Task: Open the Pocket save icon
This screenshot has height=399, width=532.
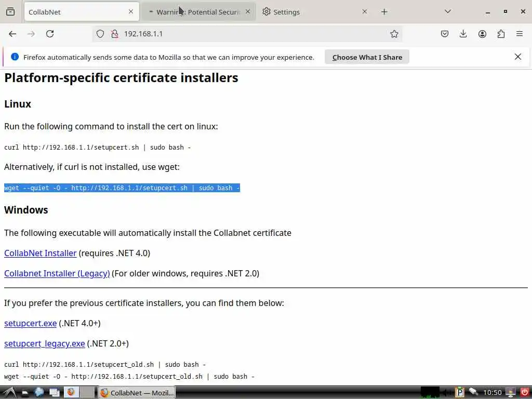Action: point(445,34)
